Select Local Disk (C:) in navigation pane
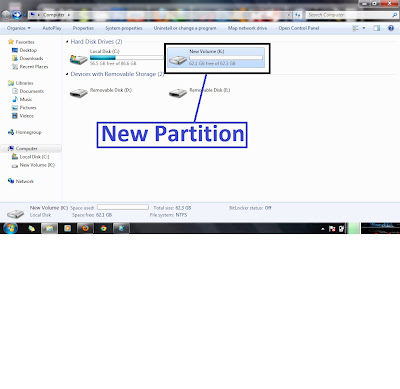This screenshot has width=400, height=389. click(x=34, y=157)
